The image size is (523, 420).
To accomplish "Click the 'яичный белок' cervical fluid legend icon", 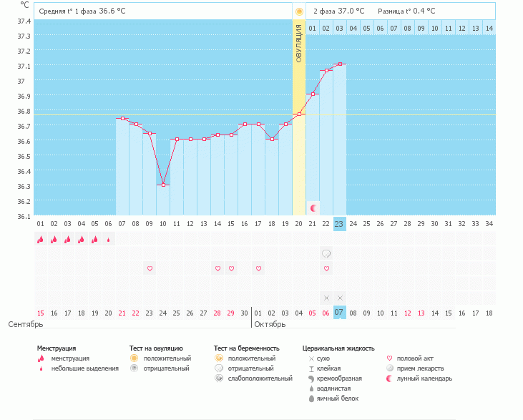I will (311, 398).
